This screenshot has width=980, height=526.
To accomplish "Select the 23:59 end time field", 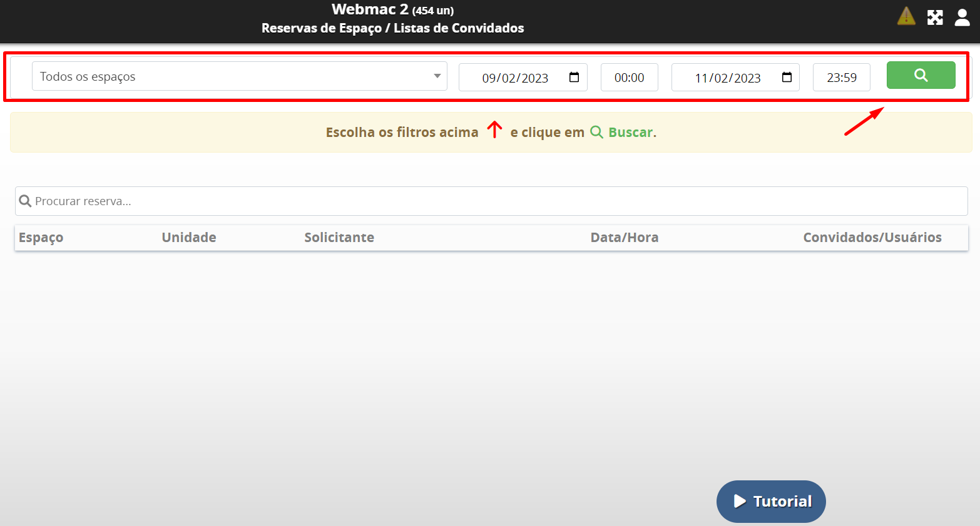I will (x=841, y=78).
